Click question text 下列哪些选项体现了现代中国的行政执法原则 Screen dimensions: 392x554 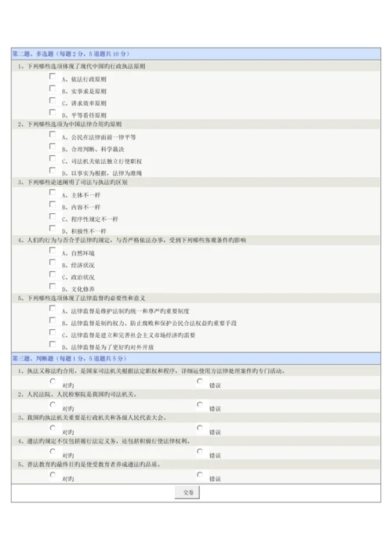[x=86, y=66]
